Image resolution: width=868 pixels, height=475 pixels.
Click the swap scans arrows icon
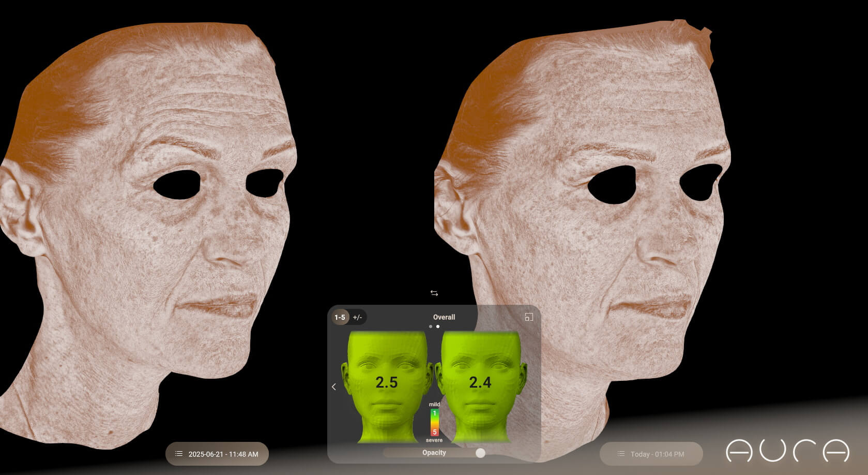pyautogui.click(x=434, y=293)
